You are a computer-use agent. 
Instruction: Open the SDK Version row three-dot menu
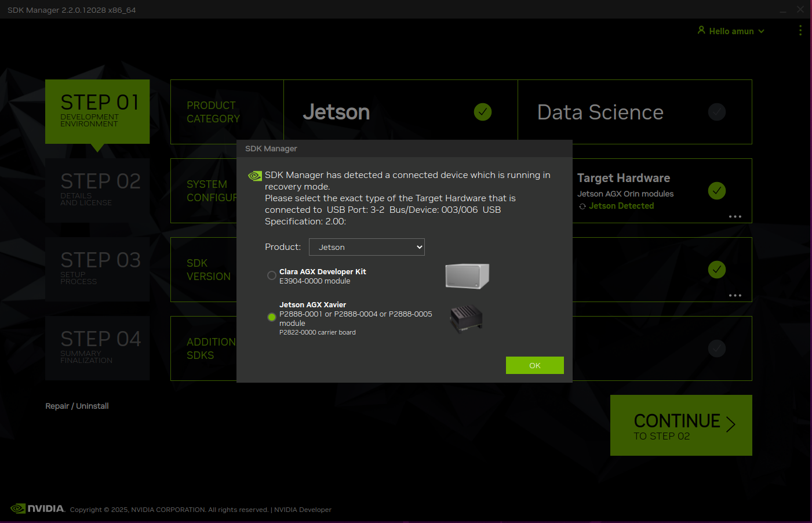(x=735, y=295)
